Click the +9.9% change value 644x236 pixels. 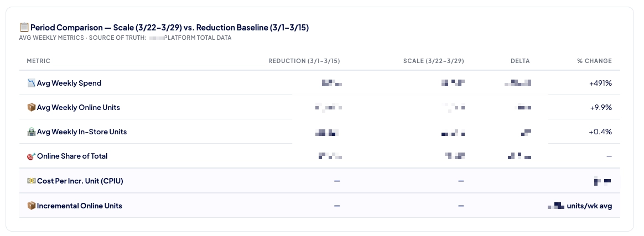(601, 107)
